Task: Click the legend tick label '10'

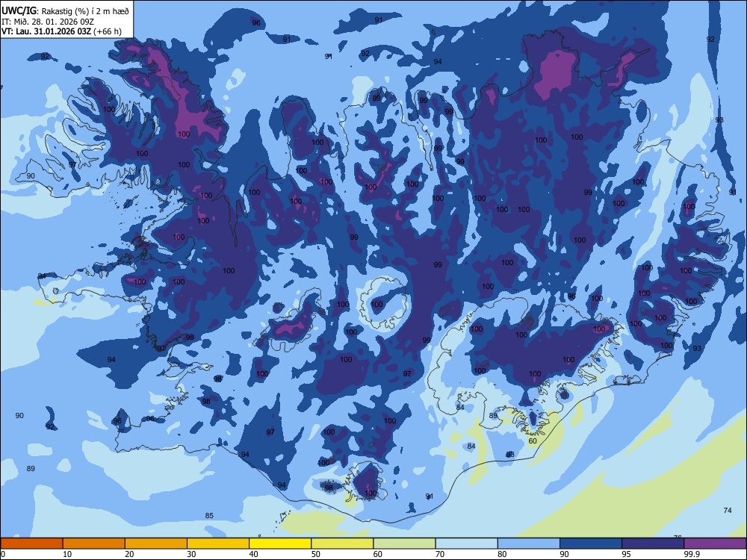Action: click(x=67, y=554)
